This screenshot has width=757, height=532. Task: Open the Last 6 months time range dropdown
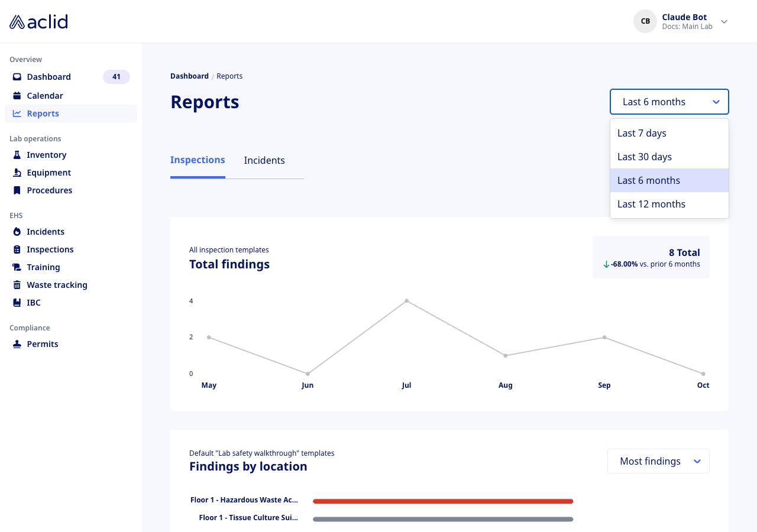[x=669, y=102]
